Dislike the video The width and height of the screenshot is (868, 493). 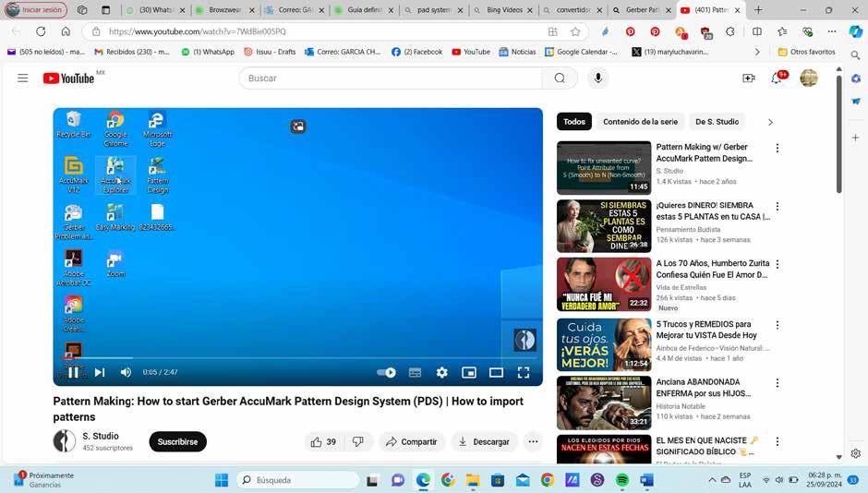click(358, 441)
